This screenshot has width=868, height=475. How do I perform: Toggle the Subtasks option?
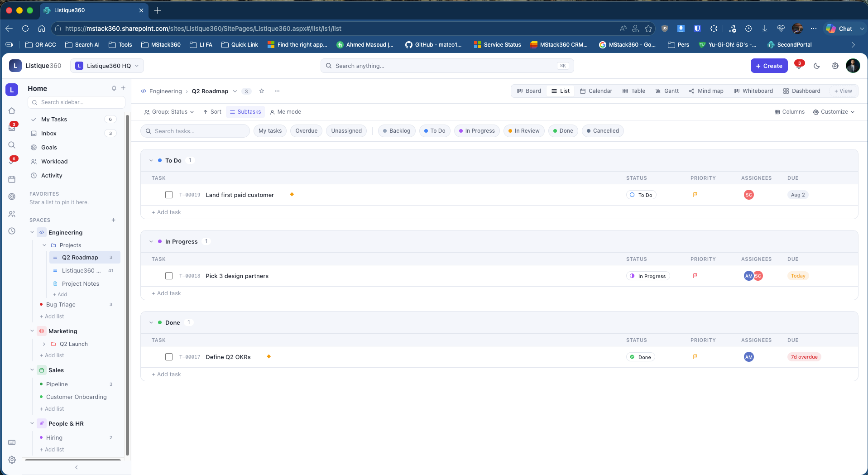pos(245,112)
